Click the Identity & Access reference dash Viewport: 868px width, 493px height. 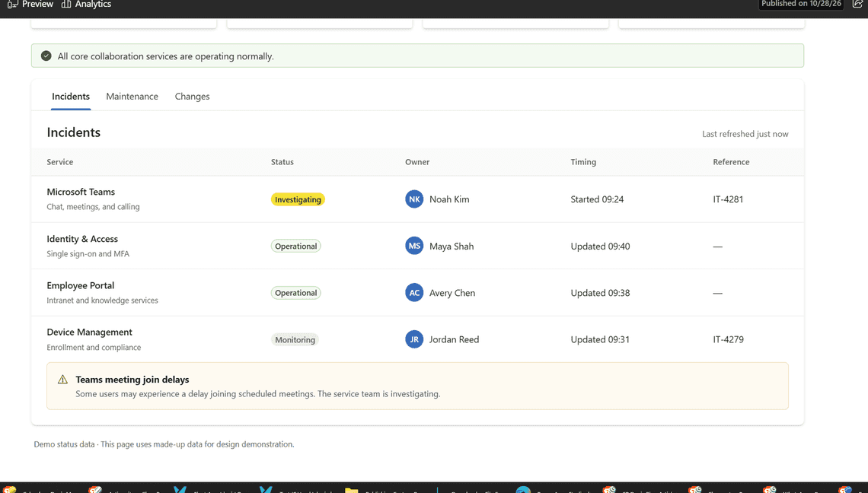(717, 247)
